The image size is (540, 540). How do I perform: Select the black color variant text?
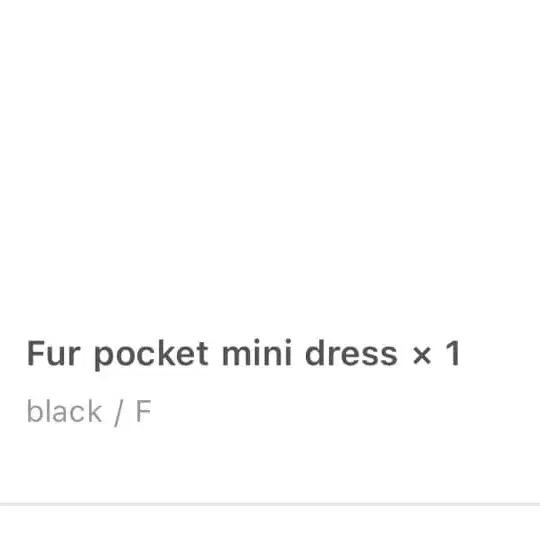tap(64, 411)
